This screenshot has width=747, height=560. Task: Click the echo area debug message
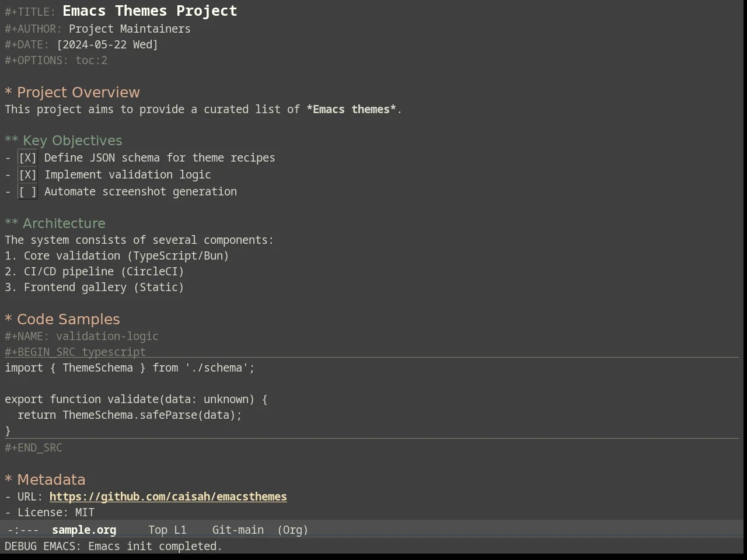[114, 546]
